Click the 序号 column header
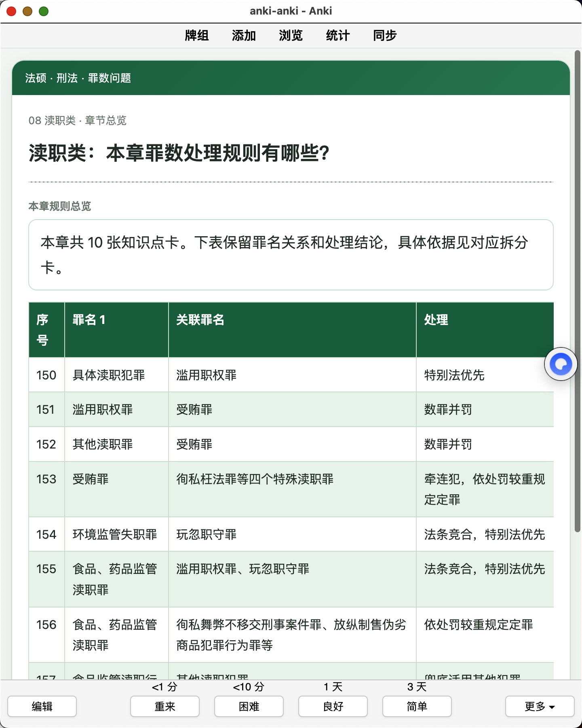The height and width of the screenshot is (728, 582). [46, 330]
